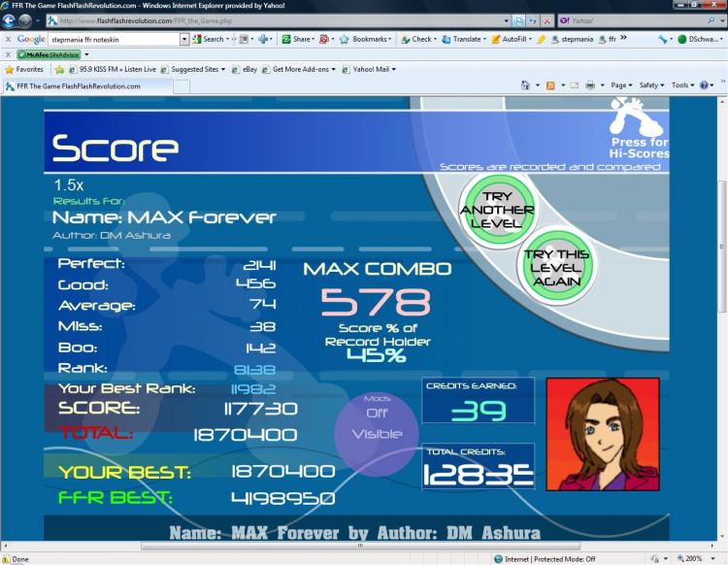
Task: Expand the Google search box dropdown arrow
Action: (x=184, y=40)
